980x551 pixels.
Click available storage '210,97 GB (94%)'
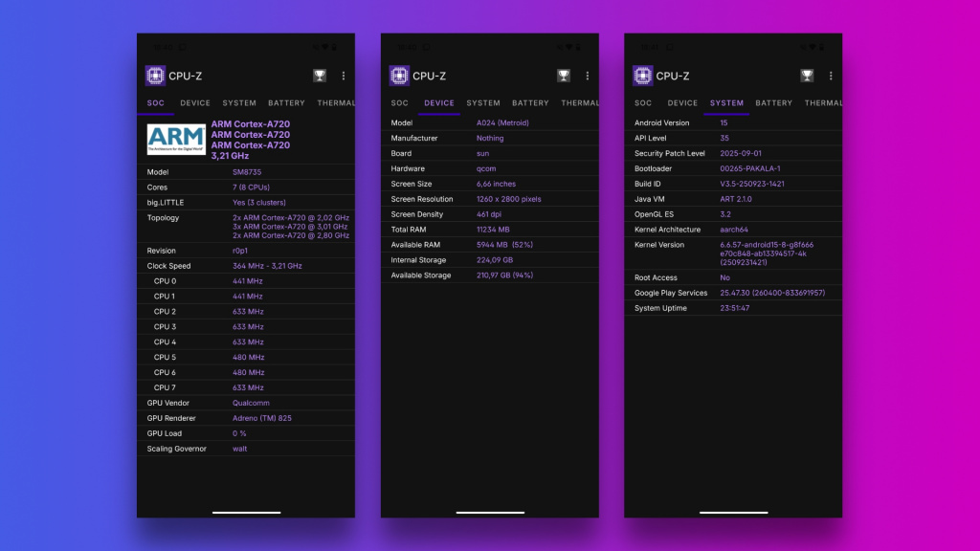tap(505, 275)
